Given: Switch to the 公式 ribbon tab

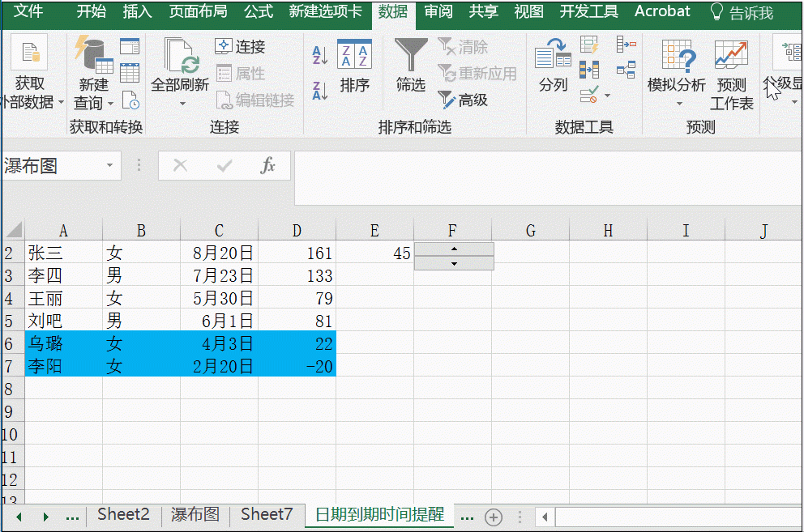Looking at the screenshot, I should pos(258,12).
